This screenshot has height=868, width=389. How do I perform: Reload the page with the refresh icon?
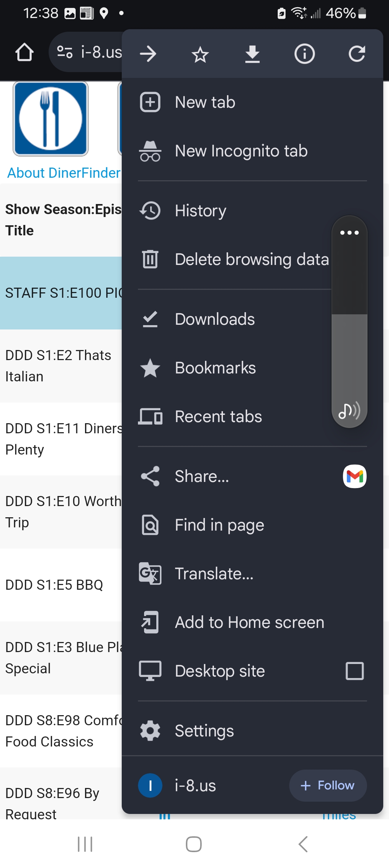357,54
